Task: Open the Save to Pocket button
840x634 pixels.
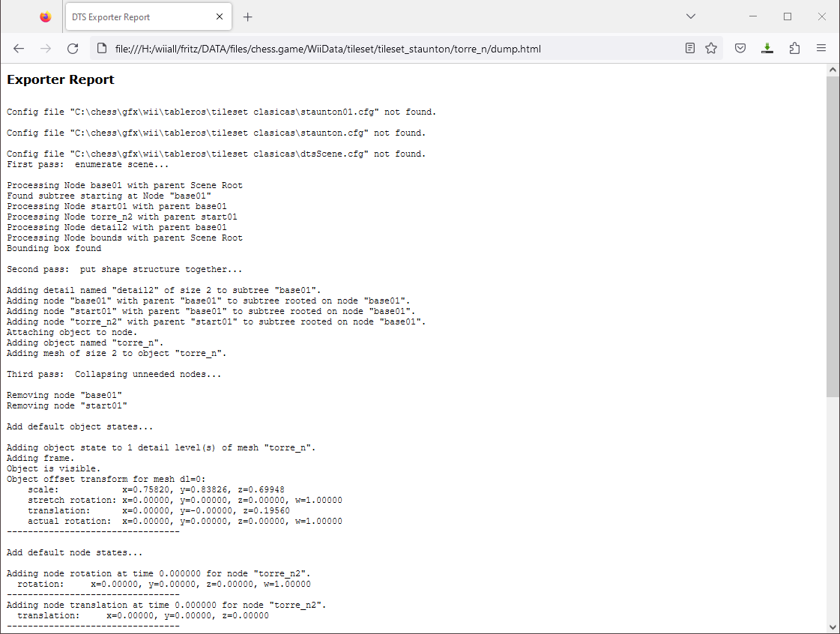Action: click(x=740, y=49)
